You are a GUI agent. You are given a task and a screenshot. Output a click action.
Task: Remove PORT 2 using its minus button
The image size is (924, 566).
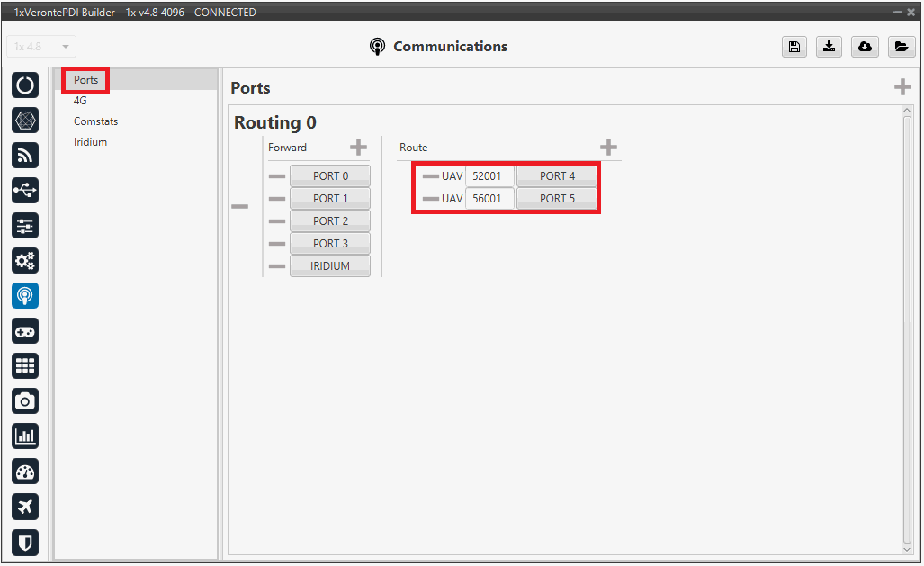(277, 221)
